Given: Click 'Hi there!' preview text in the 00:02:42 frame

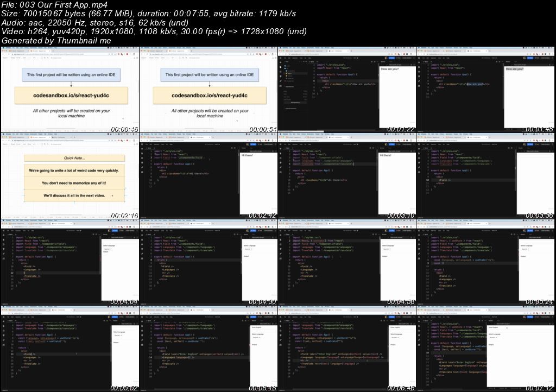Looking at the screenshot, I should [247, 156].
